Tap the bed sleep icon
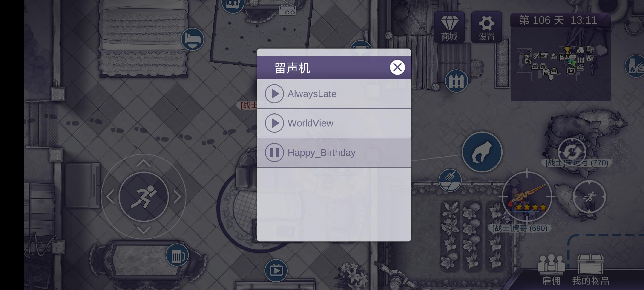The image size is (644, 290). [x=193, y=39]
